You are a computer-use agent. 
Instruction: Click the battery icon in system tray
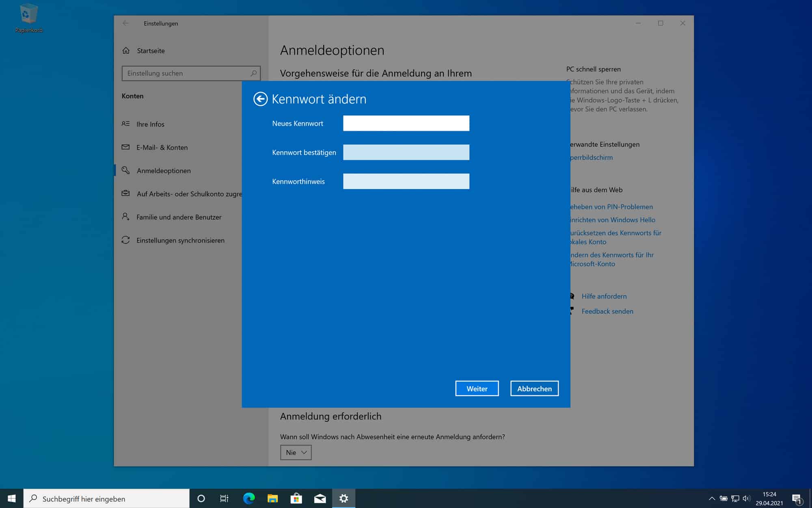[723, 498]
